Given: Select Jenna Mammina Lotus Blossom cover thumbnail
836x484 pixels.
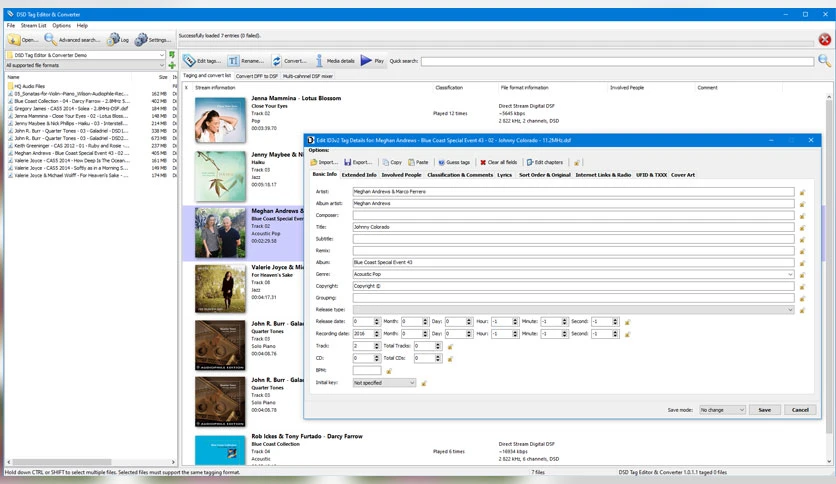Looking at the screenshot, I should [x=220, y=119].
